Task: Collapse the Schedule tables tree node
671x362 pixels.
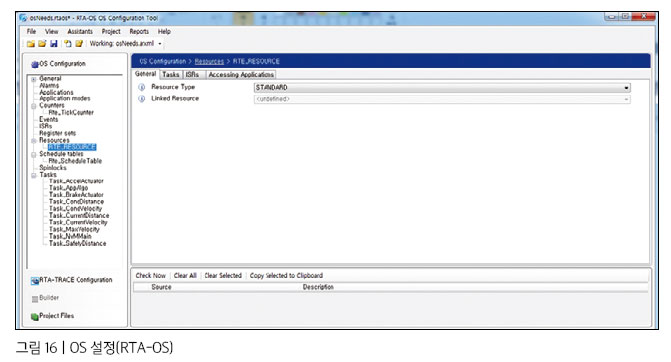Action: [x=34, y=154]
